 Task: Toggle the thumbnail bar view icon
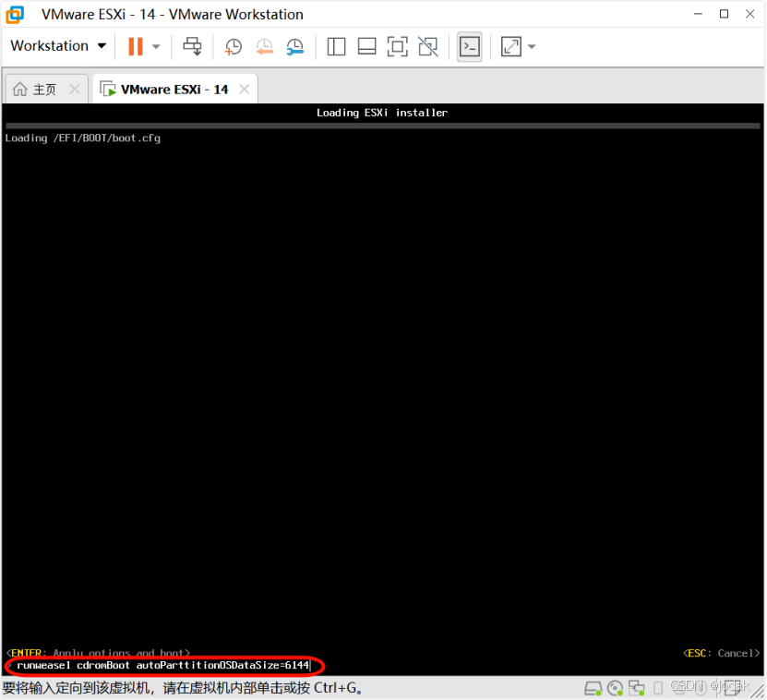point(366,47)
